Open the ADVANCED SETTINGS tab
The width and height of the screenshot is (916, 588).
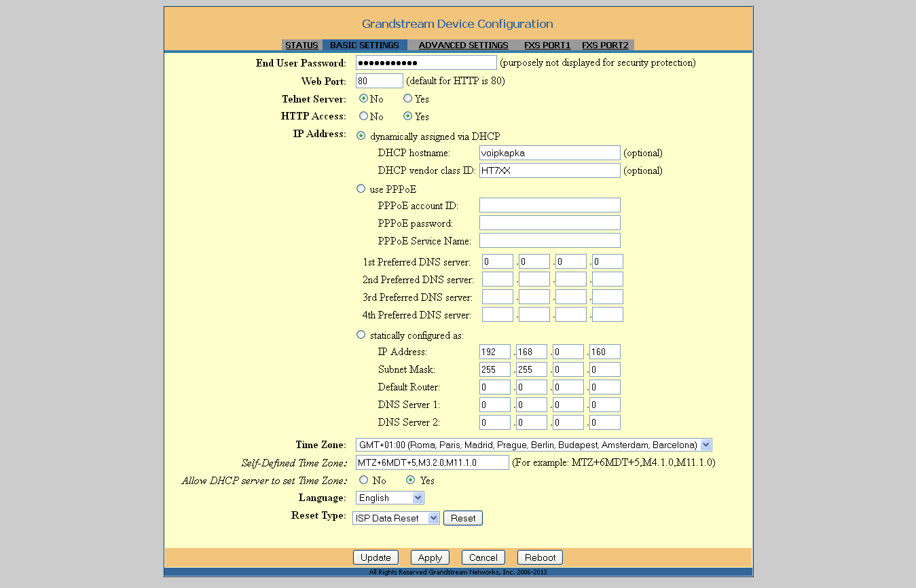(463, 45)
